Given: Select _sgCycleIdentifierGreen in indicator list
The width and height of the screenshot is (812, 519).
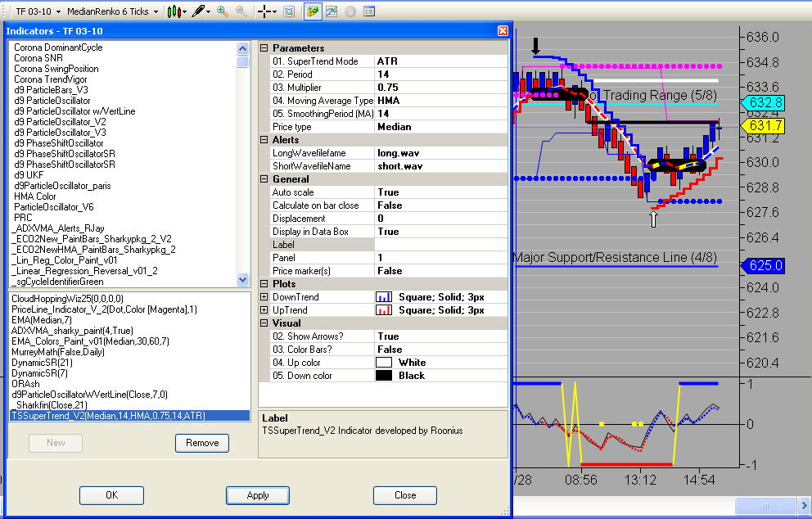Looking at the screenshot, I should coord(58,282).
